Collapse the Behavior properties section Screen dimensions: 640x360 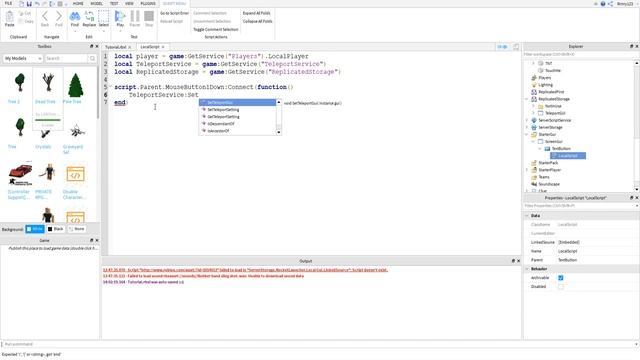[527, 269]
